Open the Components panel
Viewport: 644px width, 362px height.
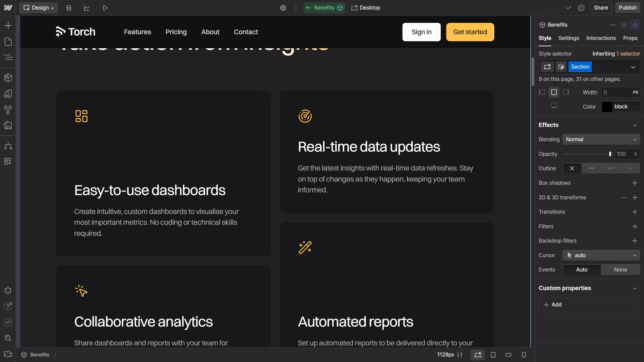[x=8, y=78]
